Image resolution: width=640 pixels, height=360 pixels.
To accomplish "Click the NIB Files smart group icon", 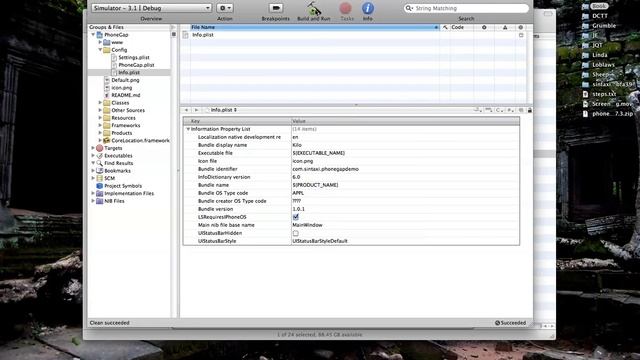I will point(100,201).
